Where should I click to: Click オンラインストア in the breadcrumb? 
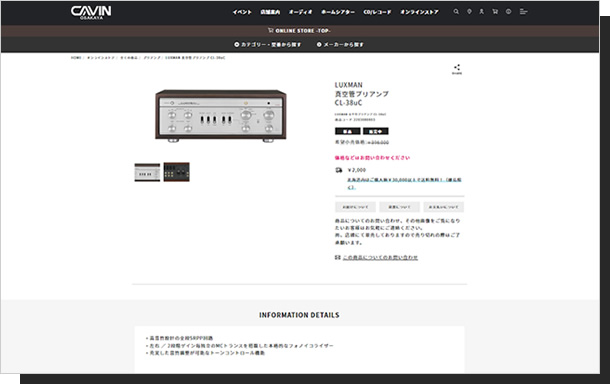(x=100, y=58)
